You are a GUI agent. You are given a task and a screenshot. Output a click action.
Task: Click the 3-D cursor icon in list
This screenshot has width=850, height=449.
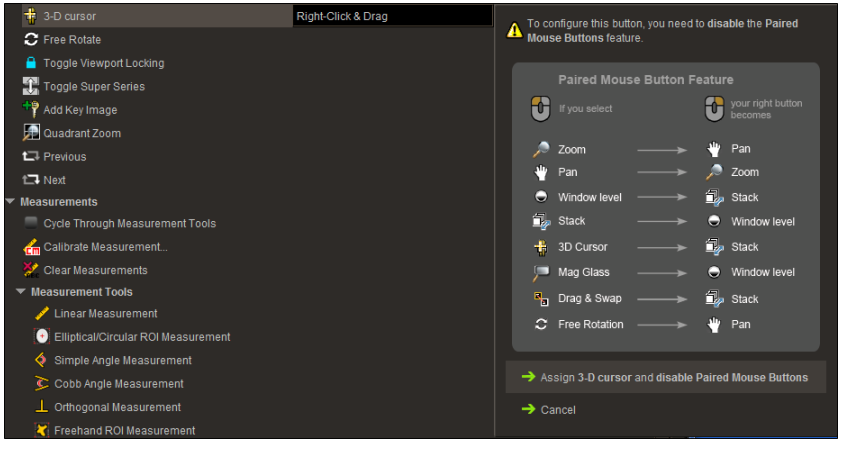[30, 16]
